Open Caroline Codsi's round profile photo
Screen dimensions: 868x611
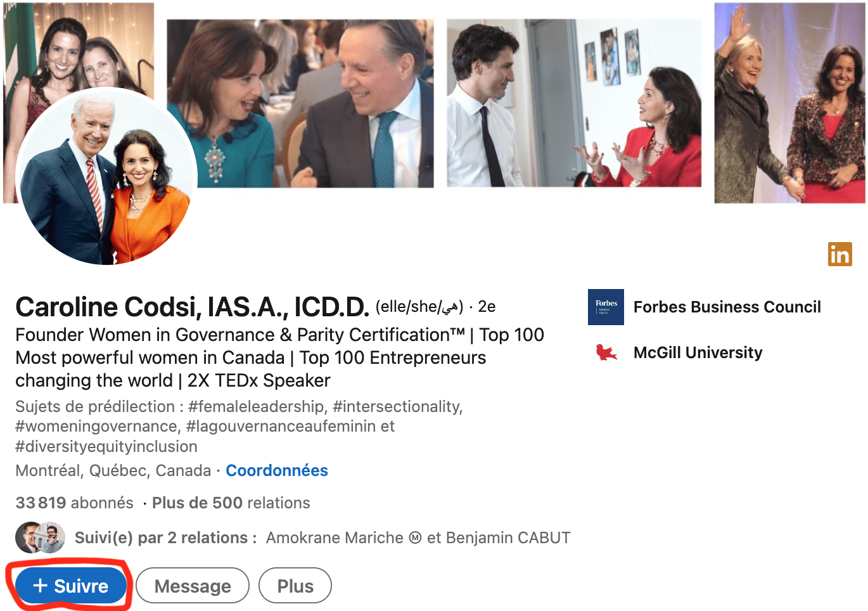(x=106, y=176)
